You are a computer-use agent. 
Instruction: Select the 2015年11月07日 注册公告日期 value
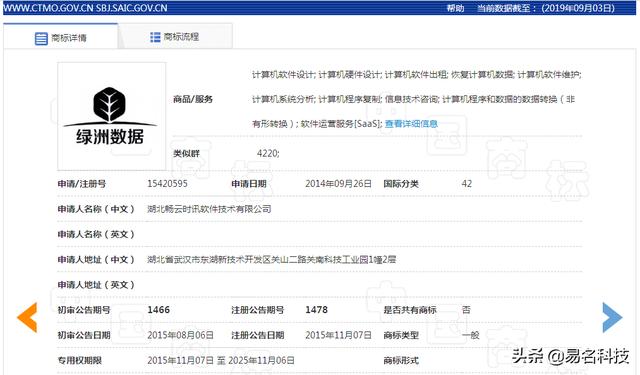(338, 335)
